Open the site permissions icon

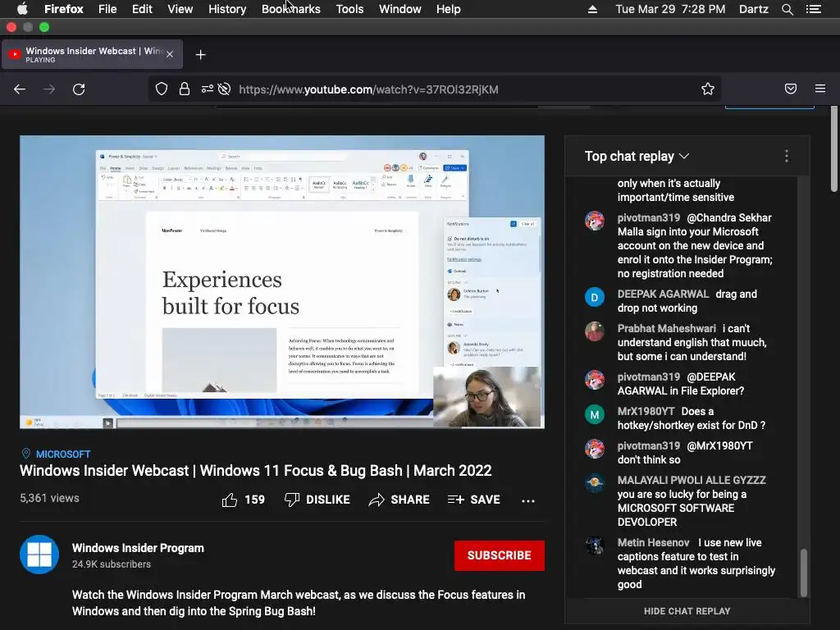[208, 89]
